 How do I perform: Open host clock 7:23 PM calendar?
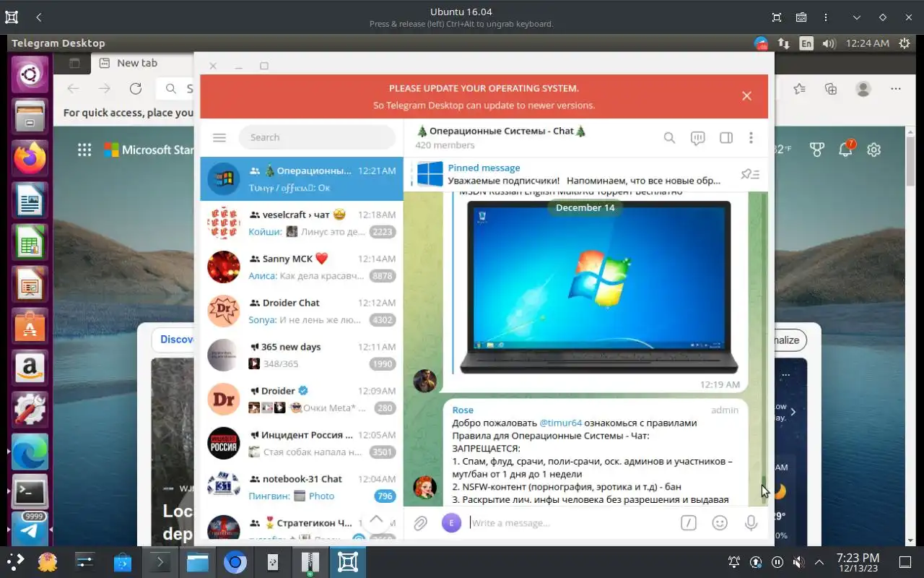pyautogui.click(x=858, y=562)
